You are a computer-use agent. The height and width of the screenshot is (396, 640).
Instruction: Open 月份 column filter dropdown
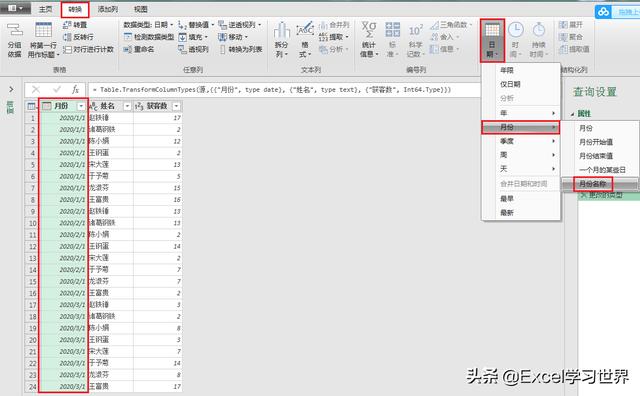81,106
